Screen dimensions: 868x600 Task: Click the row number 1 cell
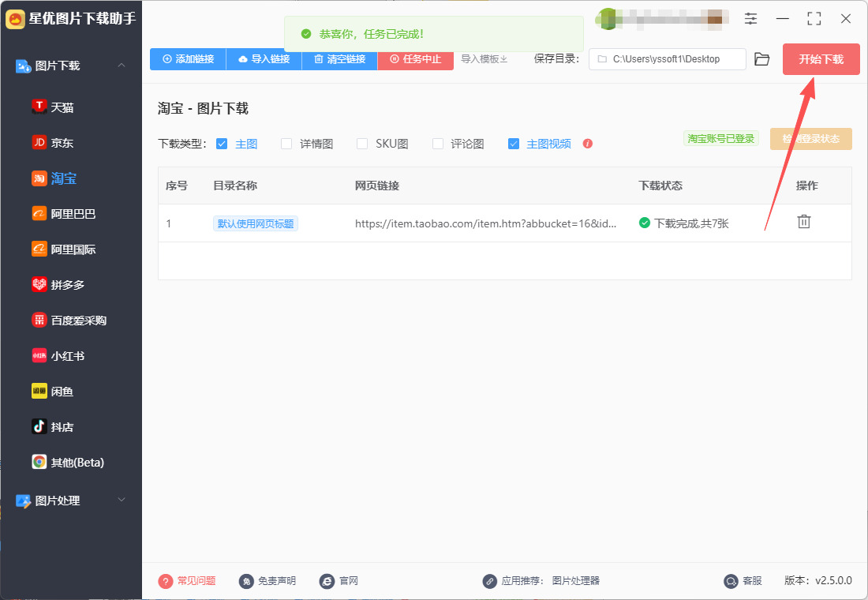tap(168, 223)
